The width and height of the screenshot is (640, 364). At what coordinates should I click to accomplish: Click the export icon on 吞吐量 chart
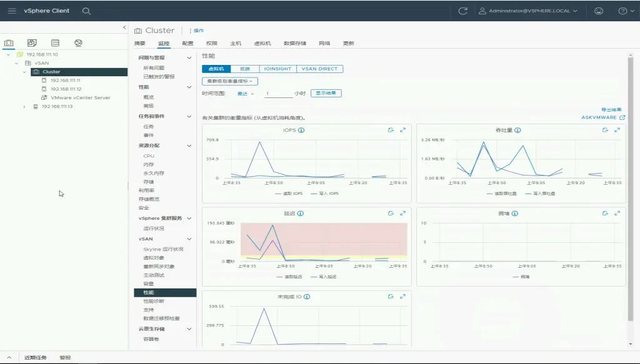[605, 130]
